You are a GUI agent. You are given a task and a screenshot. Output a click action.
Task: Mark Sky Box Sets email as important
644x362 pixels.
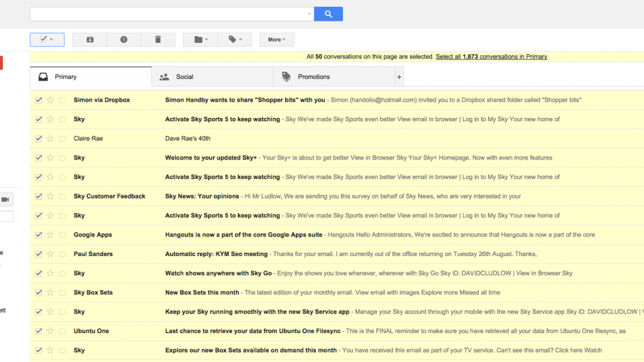point(62,293)
